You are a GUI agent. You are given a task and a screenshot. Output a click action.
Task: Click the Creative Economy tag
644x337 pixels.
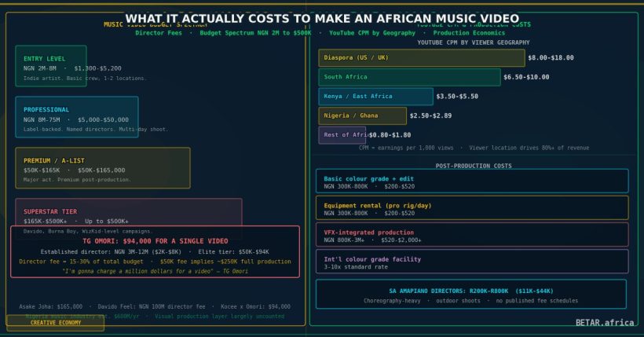(x=56, y=323)
